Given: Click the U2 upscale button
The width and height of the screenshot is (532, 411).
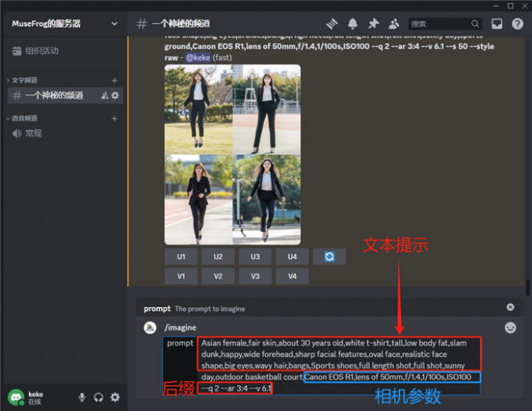Looking at the screenshot, I should click(x=218, y=257).
